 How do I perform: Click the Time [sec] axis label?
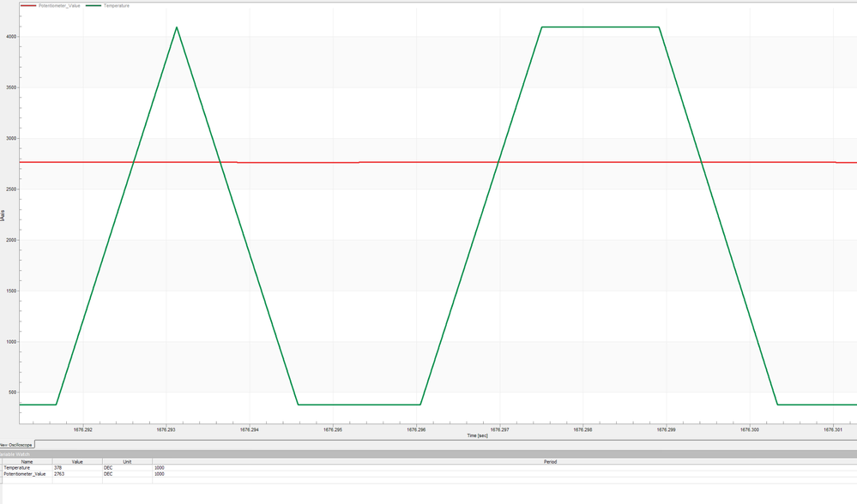477,435
